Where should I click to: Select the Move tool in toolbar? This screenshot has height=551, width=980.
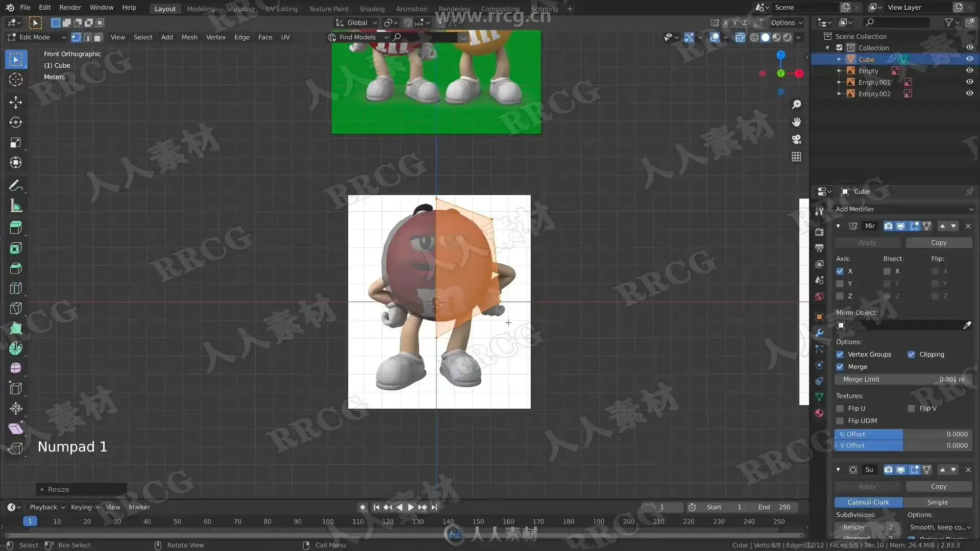pos(15,102)
